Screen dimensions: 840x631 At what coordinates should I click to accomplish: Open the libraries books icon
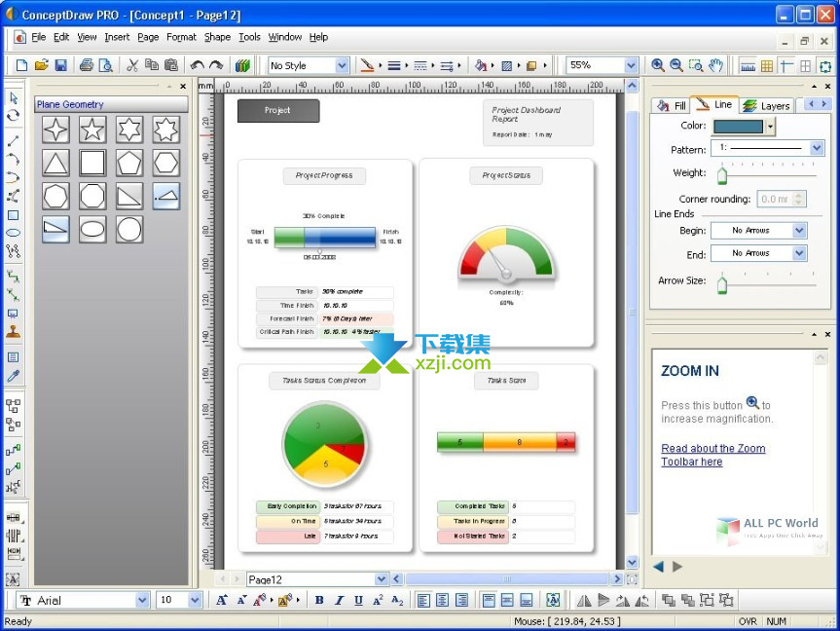click(242, 65)
